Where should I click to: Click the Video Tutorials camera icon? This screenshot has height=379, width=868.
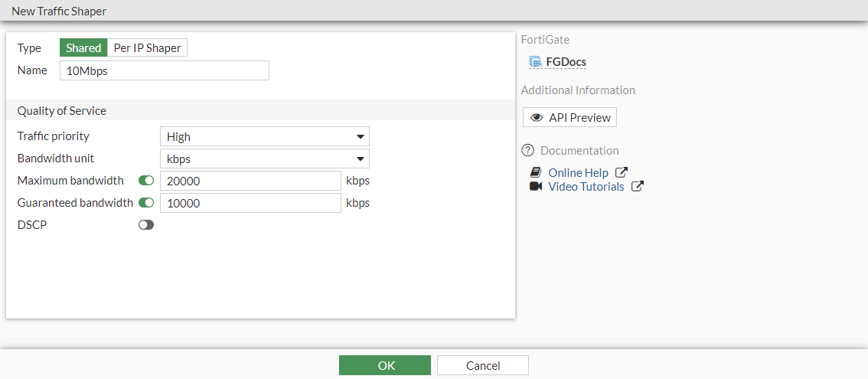click(536, 187)
